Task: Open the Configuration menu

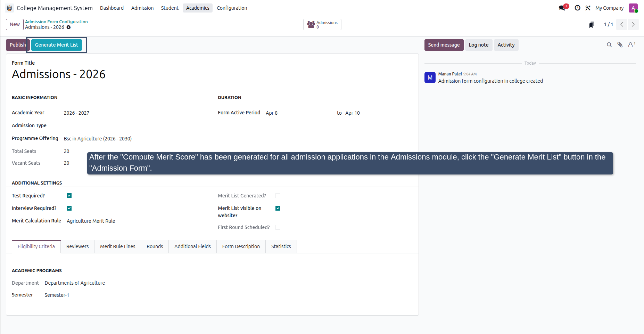Action: click(232, 8)
